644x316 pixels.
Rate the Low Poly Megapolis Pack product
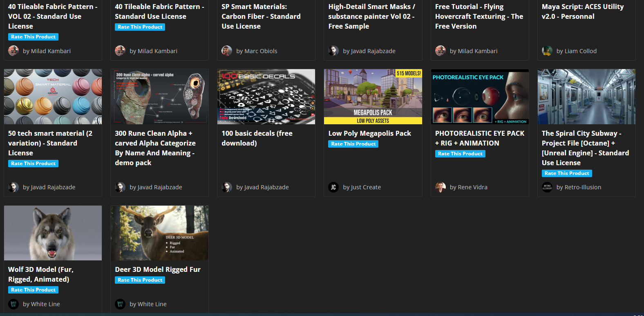[x=353, y=144]
